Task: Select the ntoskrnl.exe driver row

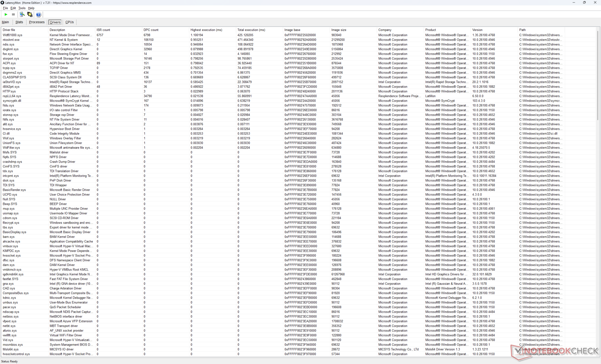Action: (x=11, y=40)
